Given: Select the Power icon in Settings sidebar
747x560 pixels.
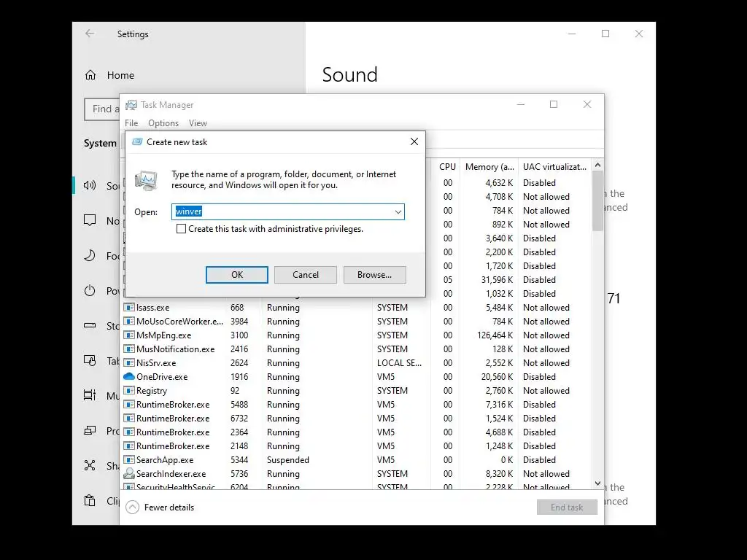Looking at the screenshot, I should (90, 290).
